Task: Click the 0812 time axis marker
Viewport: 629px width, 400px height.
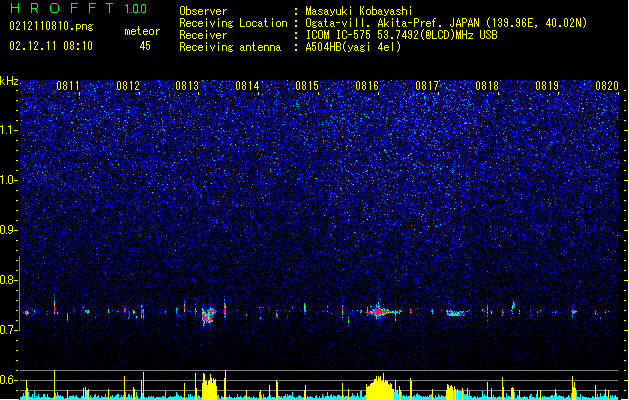Action: pos(128,86)
